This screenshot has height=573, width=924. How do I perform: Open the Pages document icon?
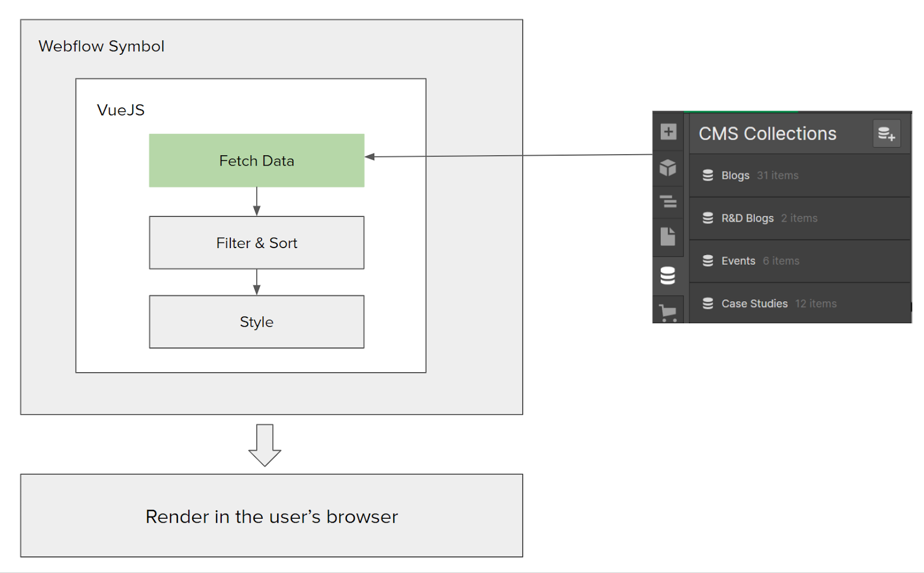click(668, 236)
